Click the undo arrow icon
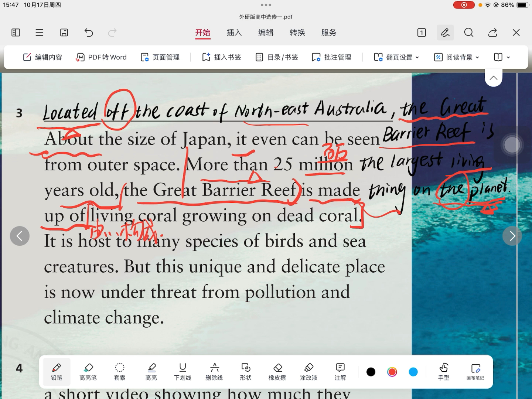The height and width of the screenshot is (399, 532). (x=89, y=33)
